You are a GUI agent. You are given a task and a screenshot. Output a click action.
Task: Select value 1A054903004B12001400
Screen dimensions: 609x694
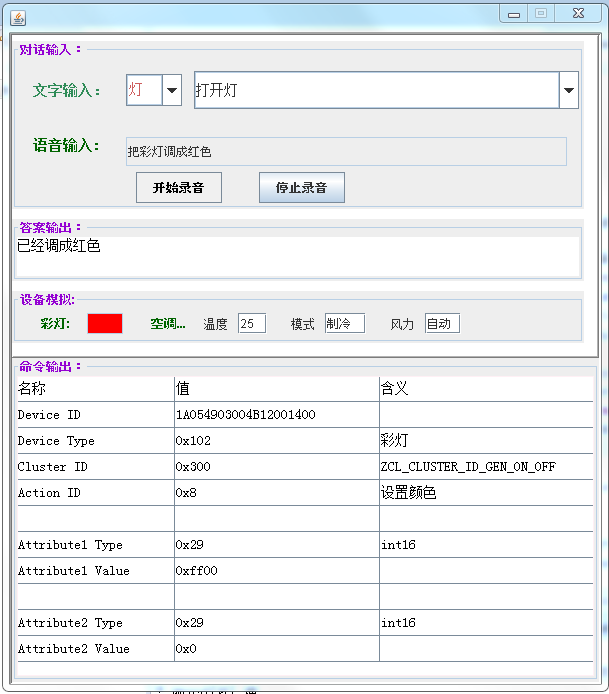pos(277,415)
